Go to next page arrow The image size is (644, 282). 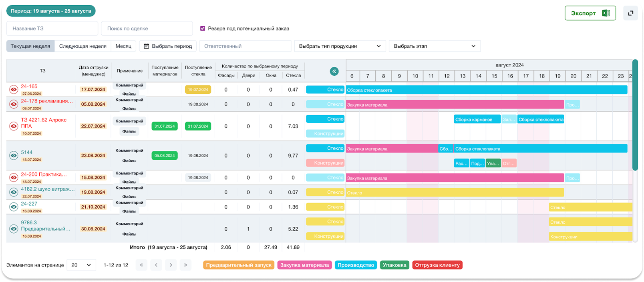click(171, 265)
